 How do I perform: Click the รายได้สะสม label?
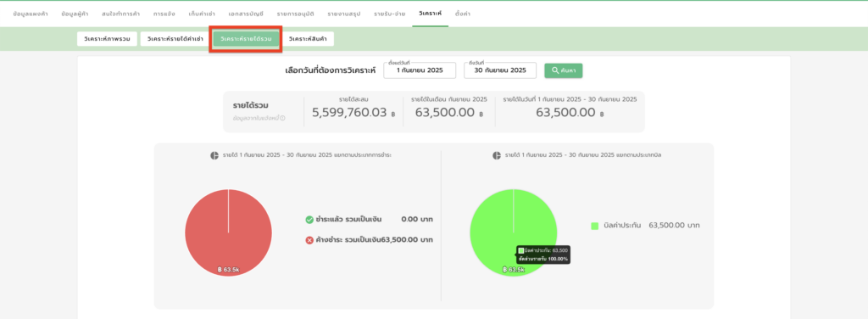point(353,99)
